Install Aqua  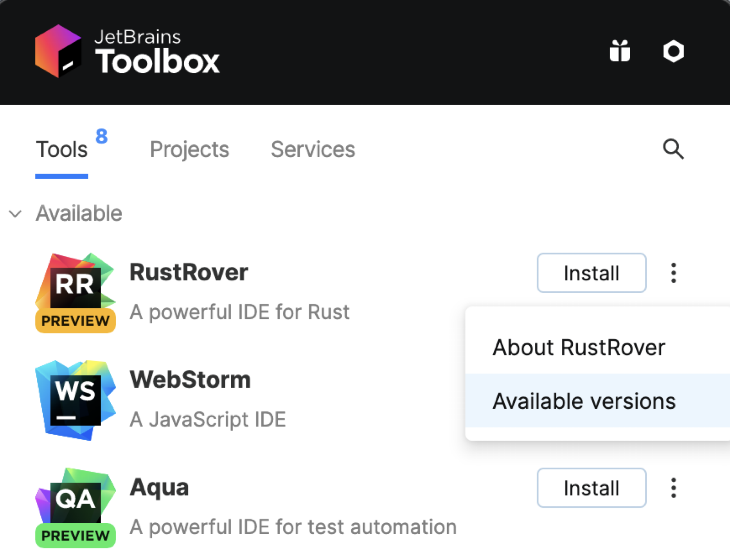(592, 488)
